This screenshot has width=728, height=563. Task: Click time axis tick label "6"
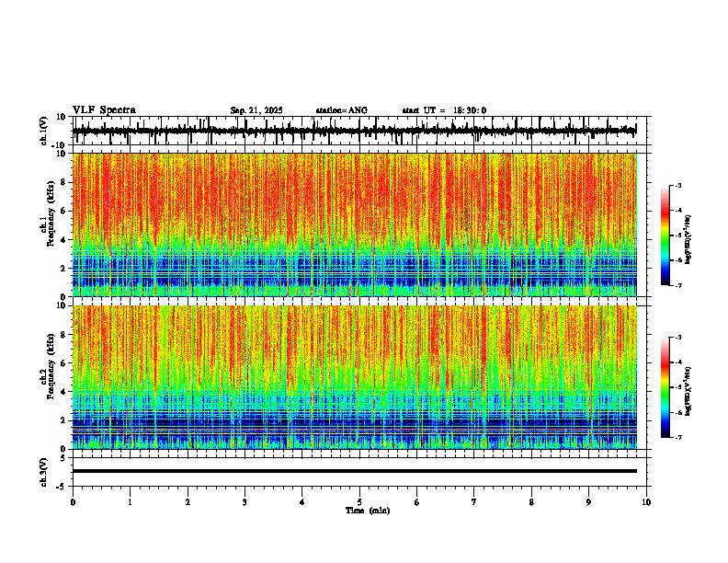417,502
